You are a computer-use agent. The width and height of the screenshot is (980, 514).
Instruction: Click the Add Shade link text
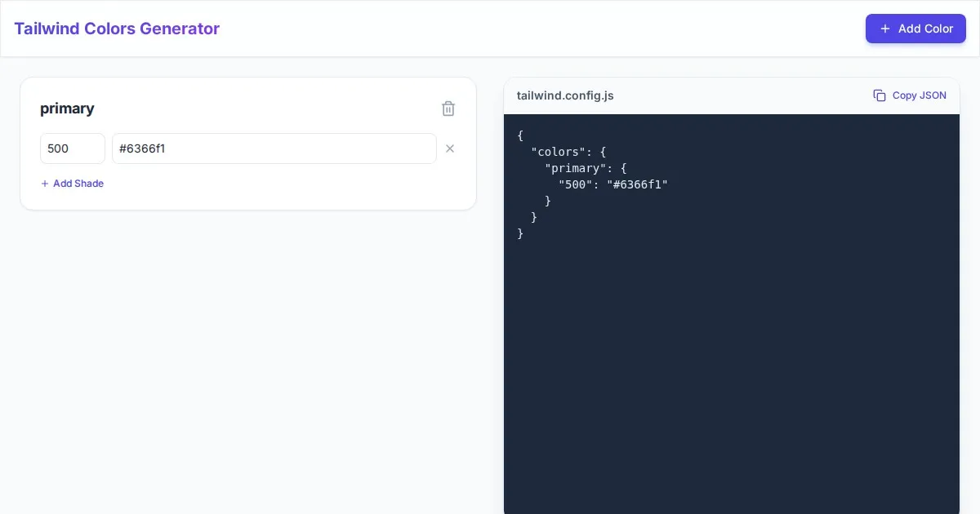click(78, 184)
